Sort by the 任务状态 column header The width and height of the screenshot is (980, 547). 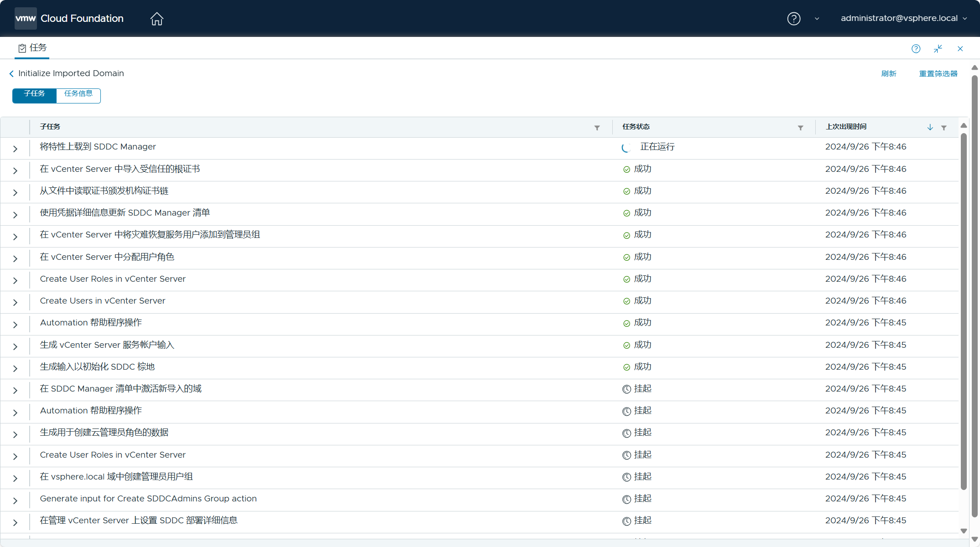click(x=636, y=127)
